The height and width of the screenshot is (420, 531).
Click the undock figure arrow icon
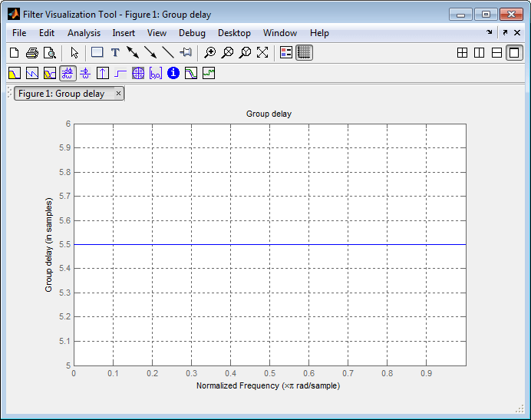[505, 32]
